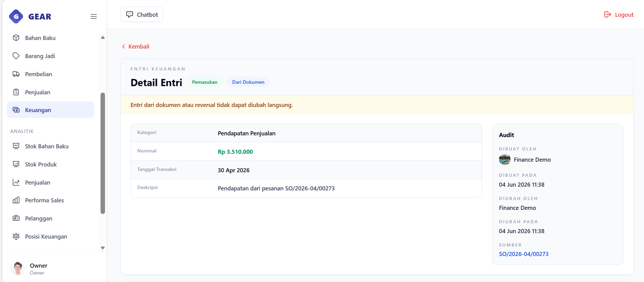Click sidebar scrollbar down arrow
The width and height of the screenshot is (644, 282).
click(103, 248)
